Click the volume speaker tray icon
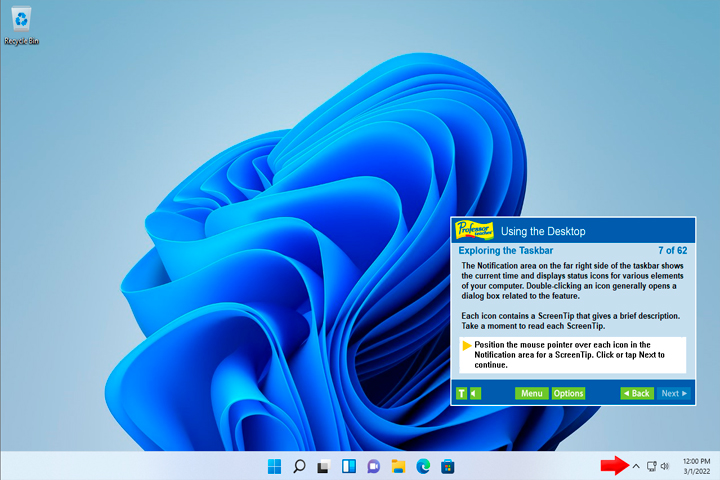Image resolution: width=720 pixels, height=480 pixels. coord(665,466)
